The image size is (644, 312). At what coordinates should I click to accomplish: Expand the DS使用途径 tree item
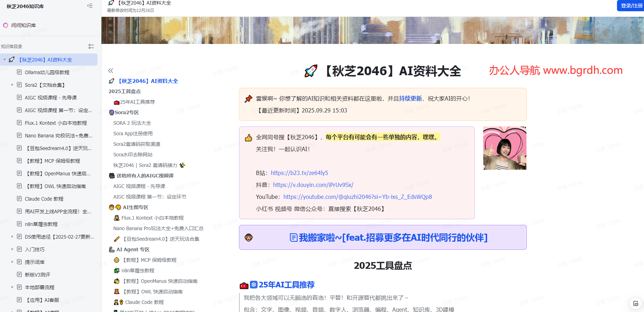point(12,236)
